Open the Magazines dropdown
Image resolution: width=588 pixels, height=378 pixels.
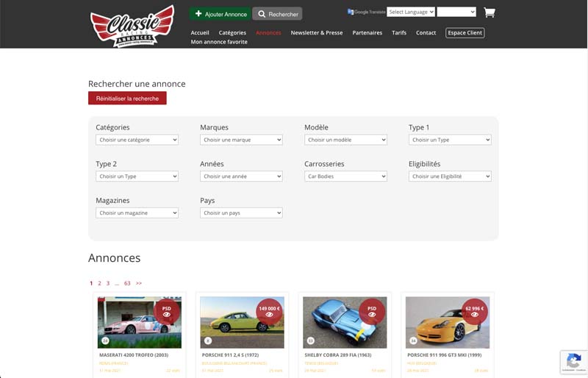[x=137, y=213]
